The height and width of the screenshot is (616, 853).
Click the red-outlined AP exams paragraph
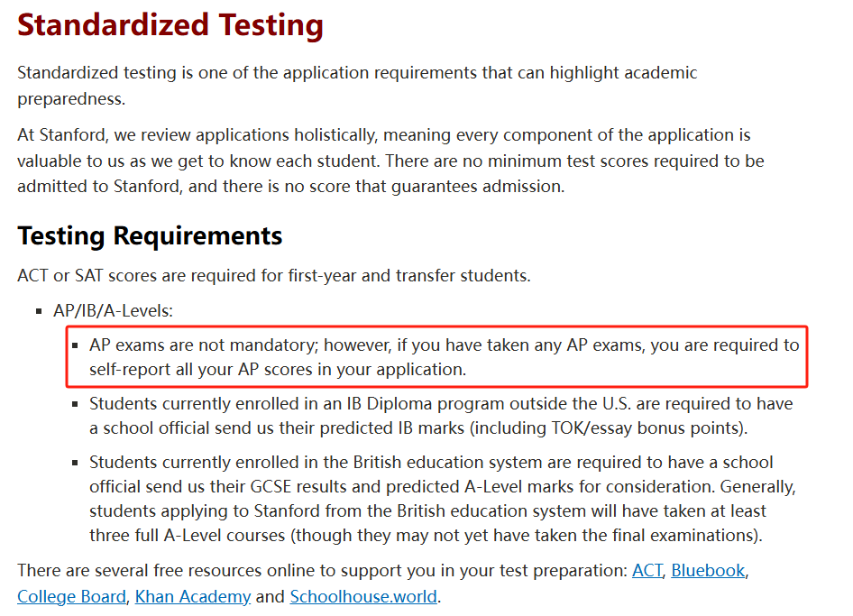444,357
